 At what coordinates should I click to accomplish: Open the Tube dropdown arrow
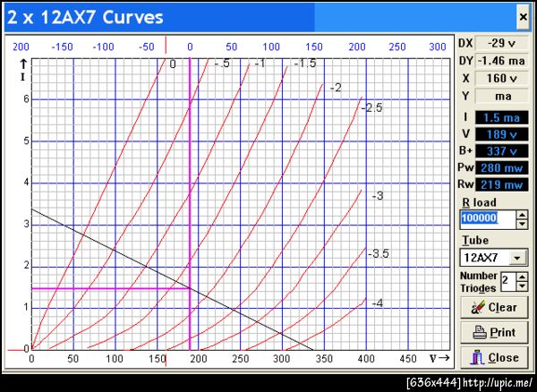click(x=517, y=258)
